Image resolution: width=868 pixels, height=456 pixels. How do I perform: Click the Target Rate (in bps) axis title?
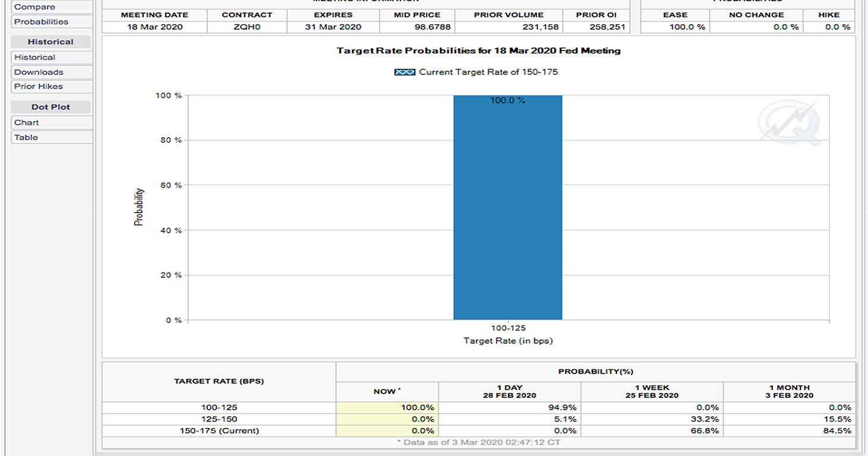(508, 341)
